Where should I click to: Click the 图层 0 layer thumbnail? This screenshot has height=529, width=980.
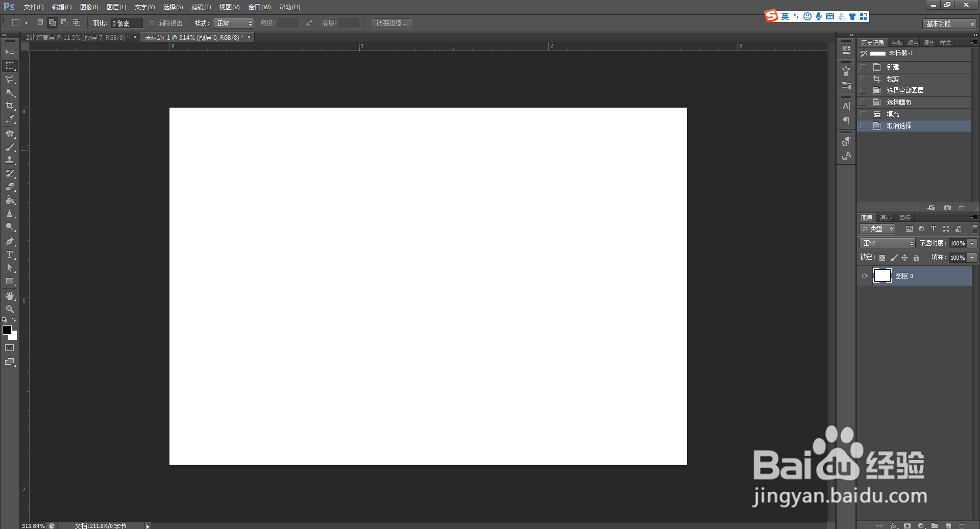pyautogui.click(x=883, y=276)
